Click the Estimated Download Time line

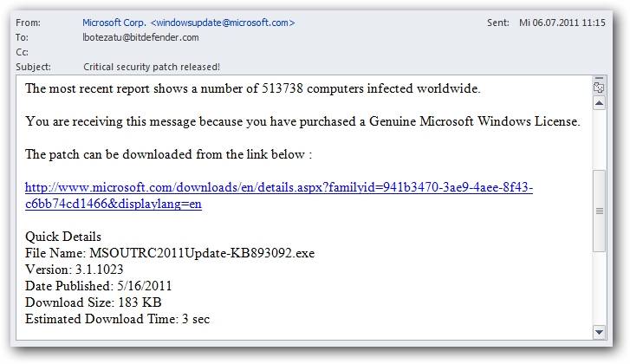pyautogui.click(x=117, y=319)
